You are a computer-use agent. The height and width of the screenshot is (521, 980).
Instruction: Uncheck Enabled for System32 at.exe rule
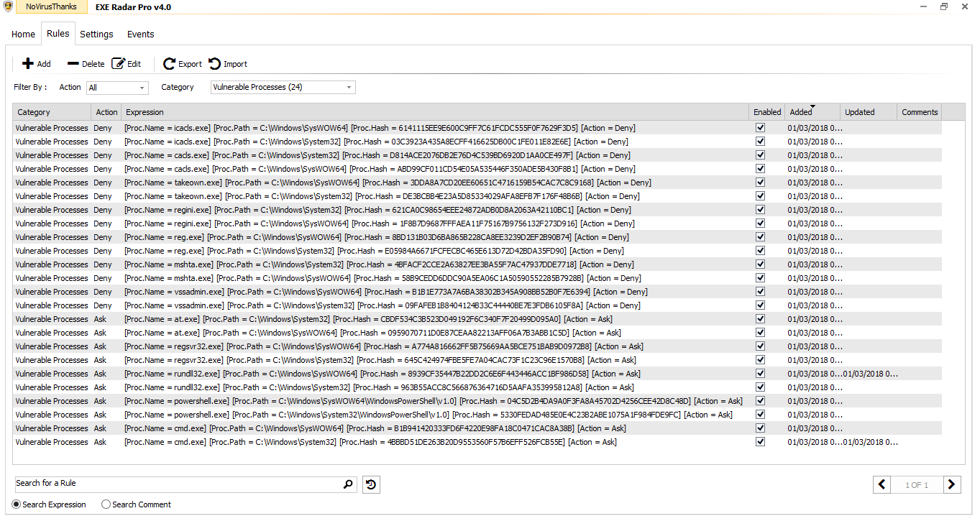click(x=761, y=319)
